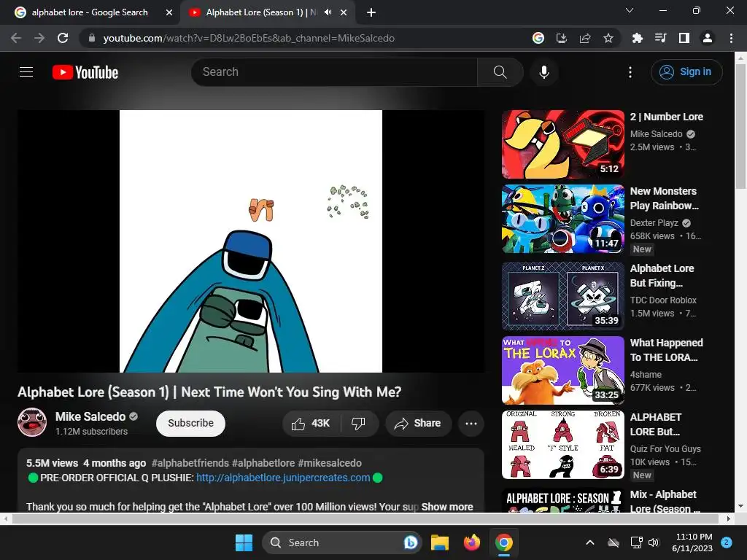Open Chrome three-dot menu

tap(731, 38)
